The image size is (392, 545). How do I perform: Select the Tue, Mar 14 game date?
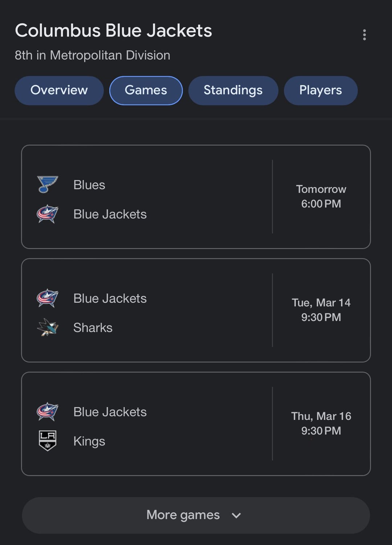(321, 303)
